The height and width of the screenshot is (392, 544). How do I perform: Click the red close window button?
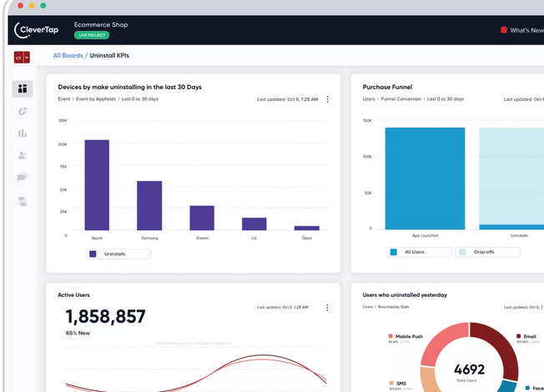click(x=21, y=6)
